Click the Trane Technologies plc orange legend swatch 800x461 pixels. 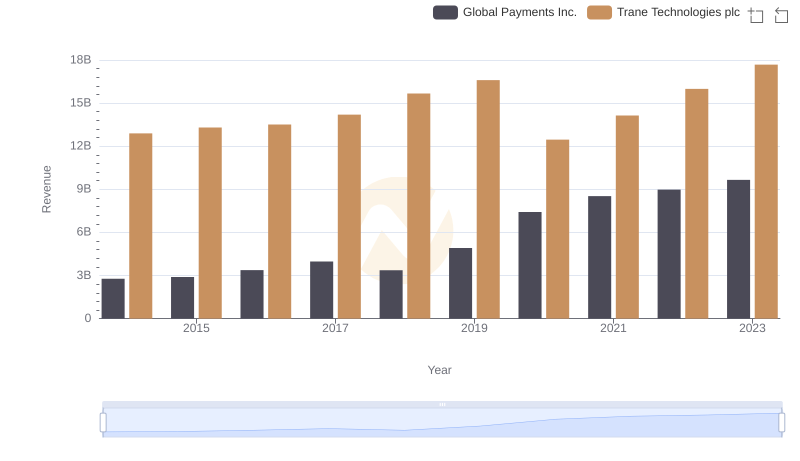click(x=599, y=12)
